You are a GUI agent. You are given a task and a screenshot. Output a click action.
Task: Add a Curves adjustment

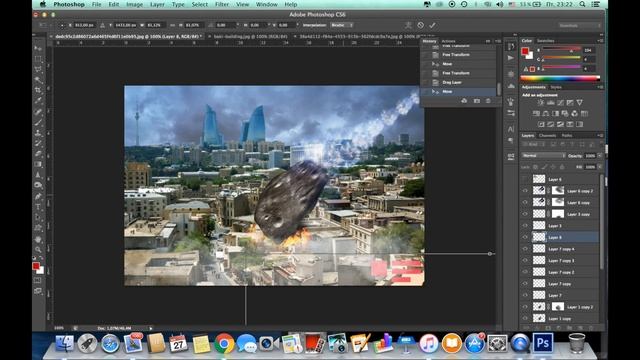click(x=560, y=103)
